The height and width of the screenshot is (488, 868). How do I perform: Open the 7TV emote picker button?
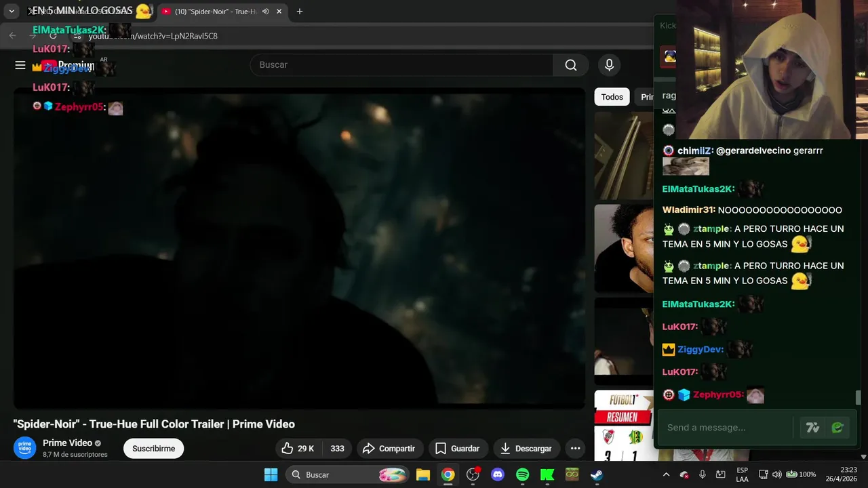[x=812, y=428]
